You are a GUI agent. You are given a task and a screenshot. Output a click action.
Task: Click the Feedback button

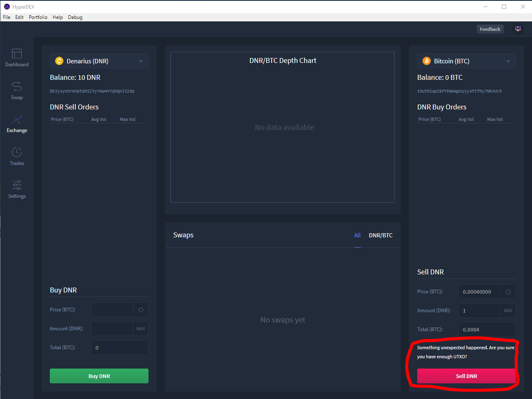[490, 29]
